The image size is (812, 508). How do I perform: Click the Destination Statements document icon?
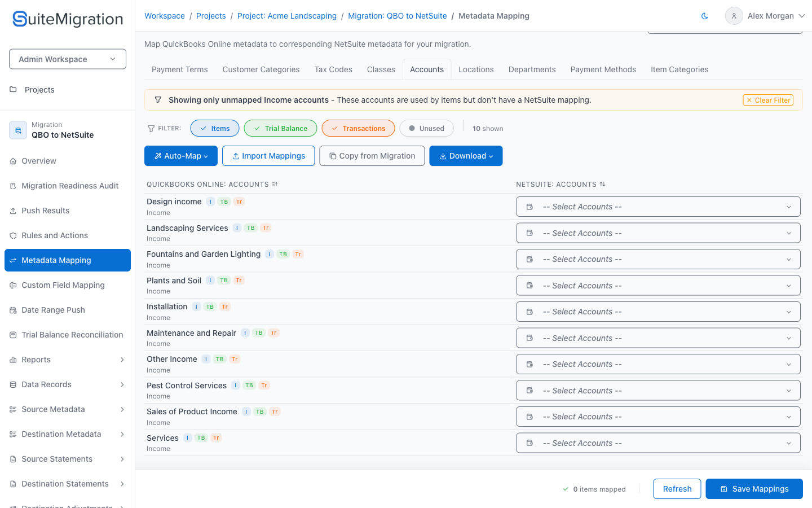tap(13, 484)
